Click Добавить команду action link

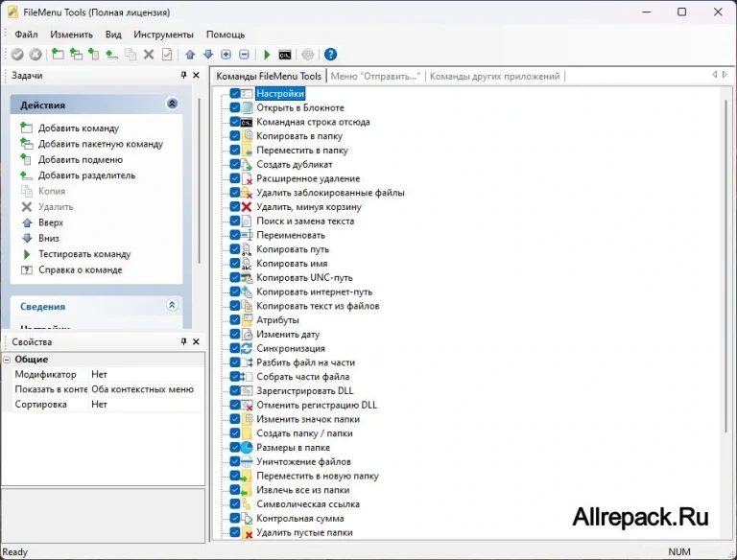point(79,128)
